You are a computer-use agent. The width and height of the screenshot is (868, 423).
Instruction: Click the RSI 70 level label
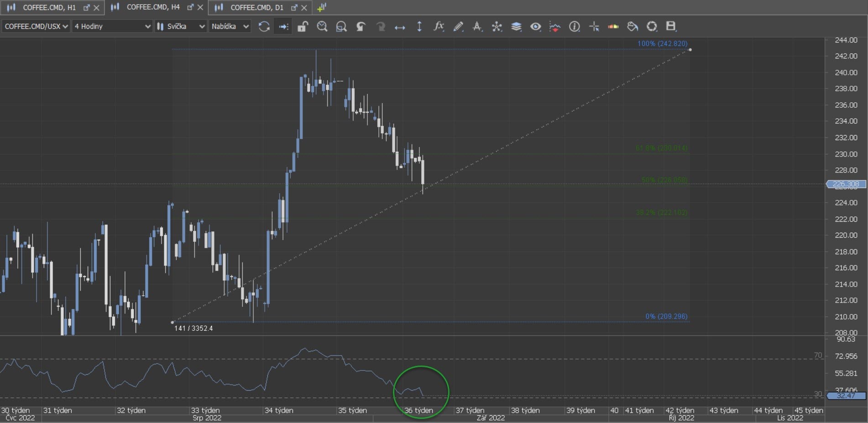click(x=818, y=355)
